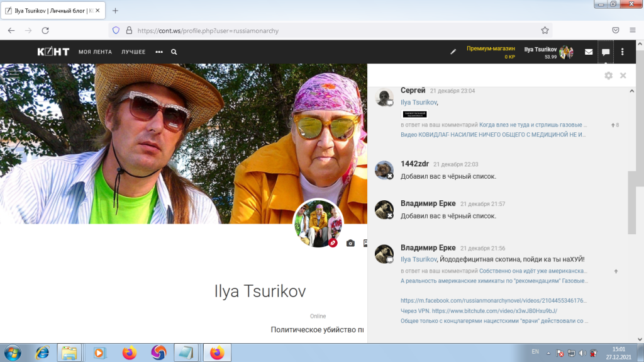Expand the three-dot more menu in navigation
The image size is (644, 362).
159,52
